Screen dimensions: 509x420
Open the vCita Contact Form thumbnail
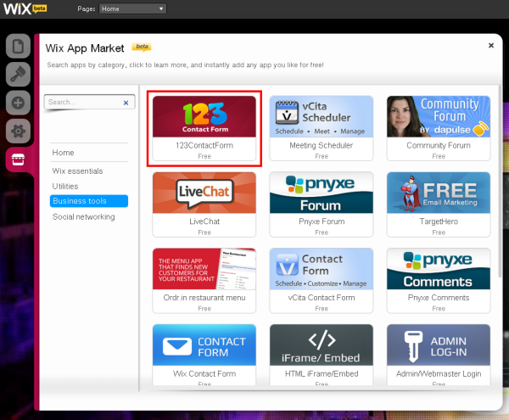click(322, 269)
